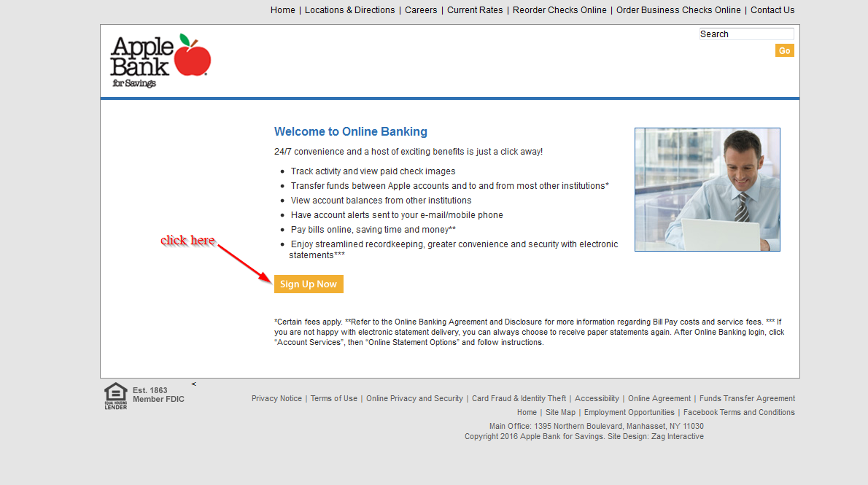Image resolution: width=868 pixels, height=485 pixels.
Task: Select Reorder Checks Online
Action: 559,10
